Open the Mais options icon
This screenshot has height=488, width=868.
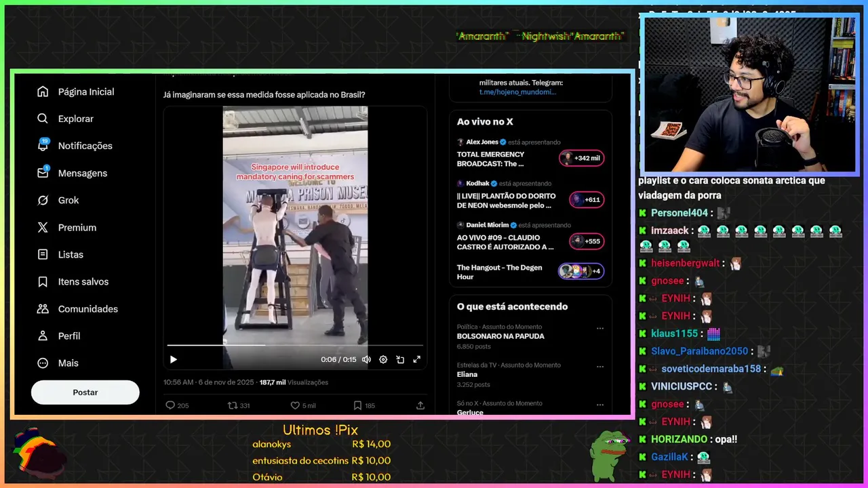click(43, 363)
